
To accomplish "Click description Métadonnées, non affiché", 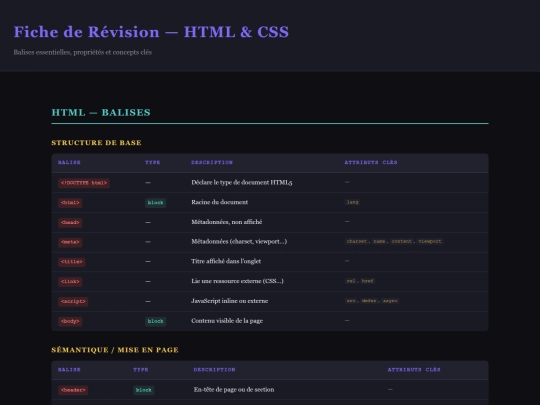I will (227, 222).
